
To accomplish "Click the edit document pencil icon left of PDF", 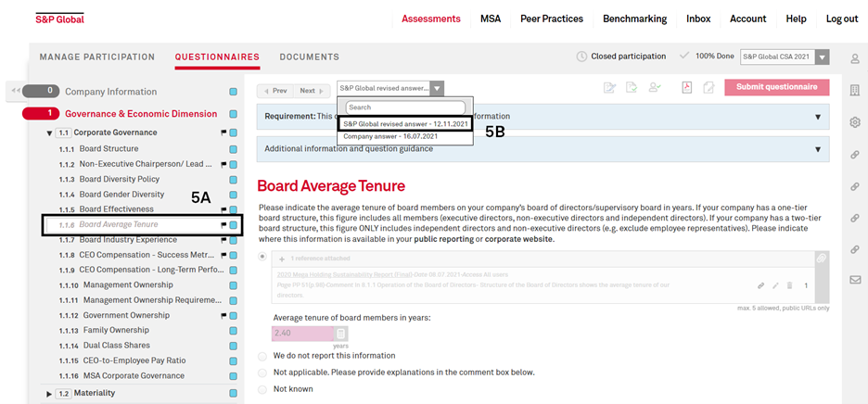I will tap(610, 87).
